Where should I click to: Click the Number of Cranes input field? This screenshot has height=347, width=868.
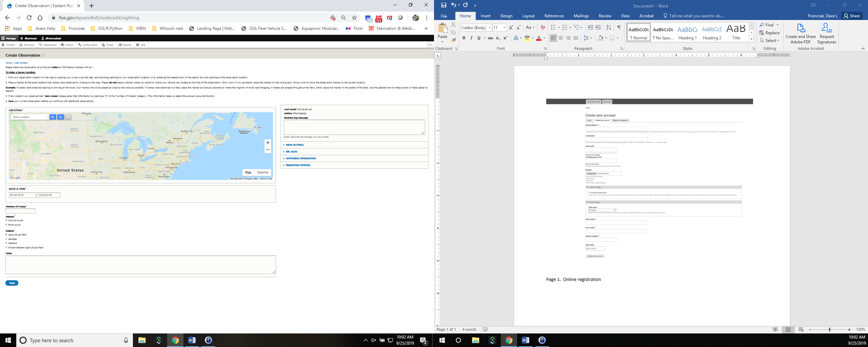click(20, 211)
